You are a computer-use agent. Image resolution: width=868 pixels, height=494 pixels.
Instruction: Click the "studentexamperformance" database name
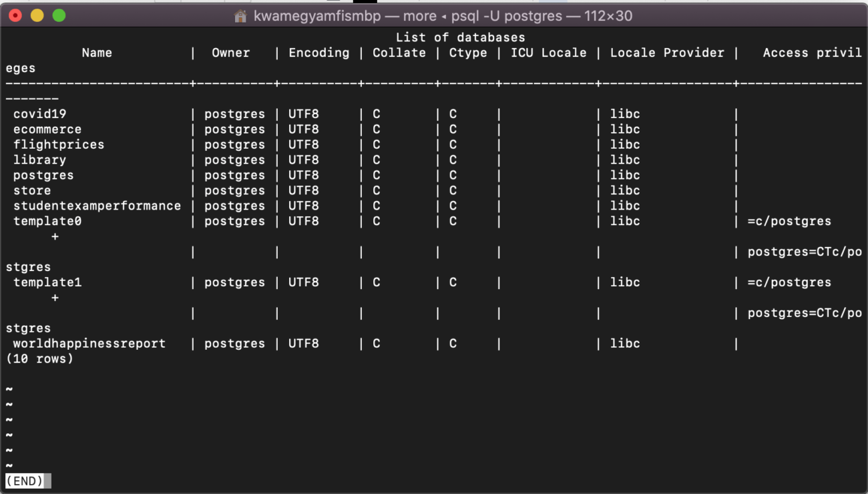coord(97,206)
